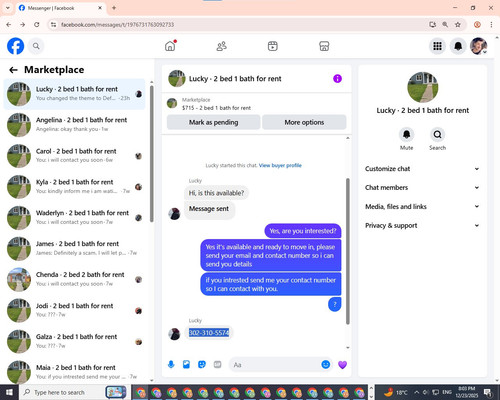Open Chrome three-dot menu
This screenshot has height=400, width=500.
coord(491,24)
